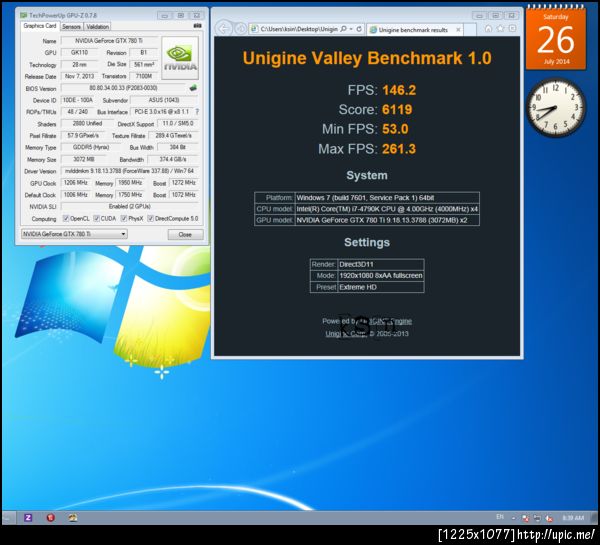Screen dimensions: 600x545
Task: Click the analog clock gadget
Action: point(556,108)
